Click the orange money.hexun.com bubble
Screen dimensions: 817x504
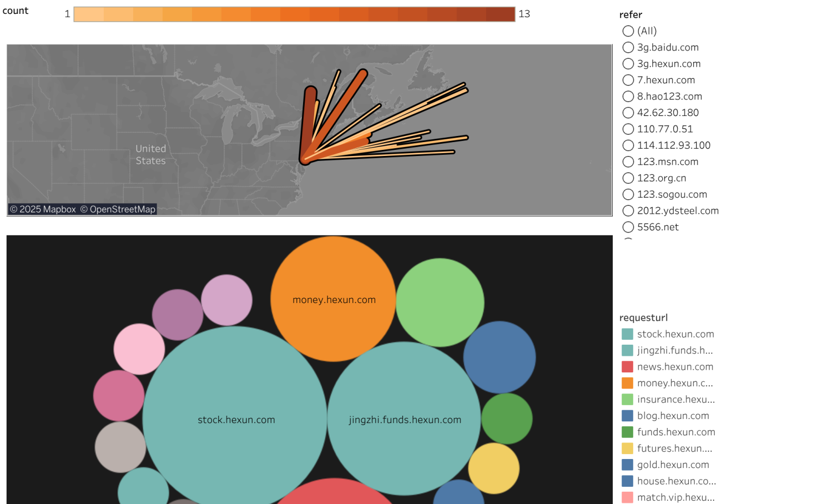click(x=333, y=299)
